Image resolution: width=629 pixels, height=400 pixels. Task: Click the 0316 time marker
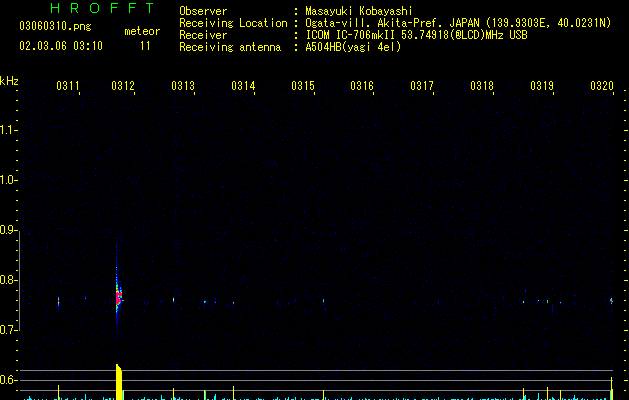[362, 85]
